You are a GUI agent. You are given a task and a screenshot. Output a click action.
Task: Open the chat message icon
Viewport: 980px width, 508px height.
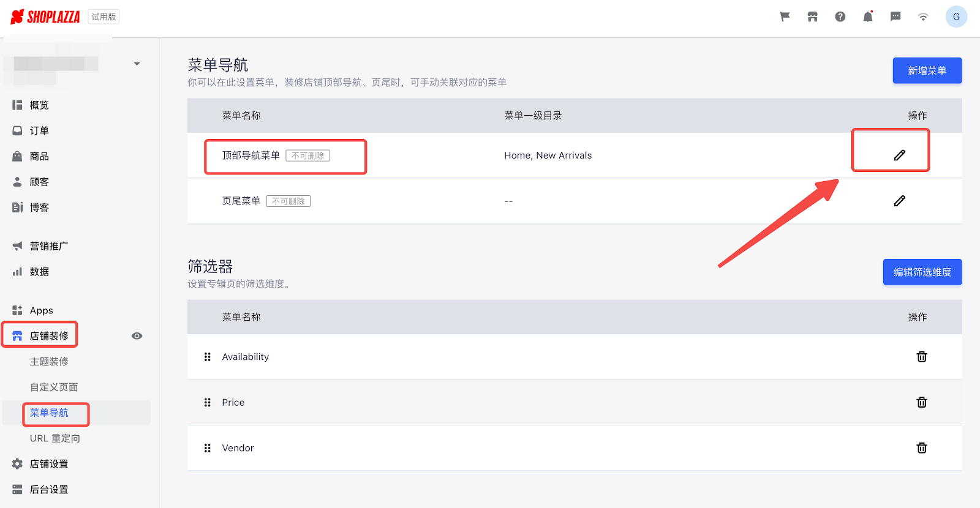[x=895, y=17]
